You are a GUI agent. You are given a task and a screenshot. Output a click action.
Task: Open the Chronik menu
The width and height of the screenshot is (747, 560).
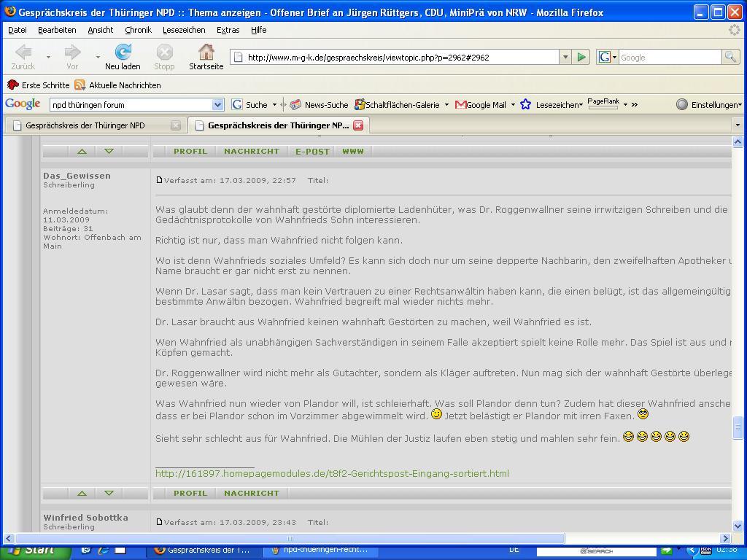[x=138, y=30]
